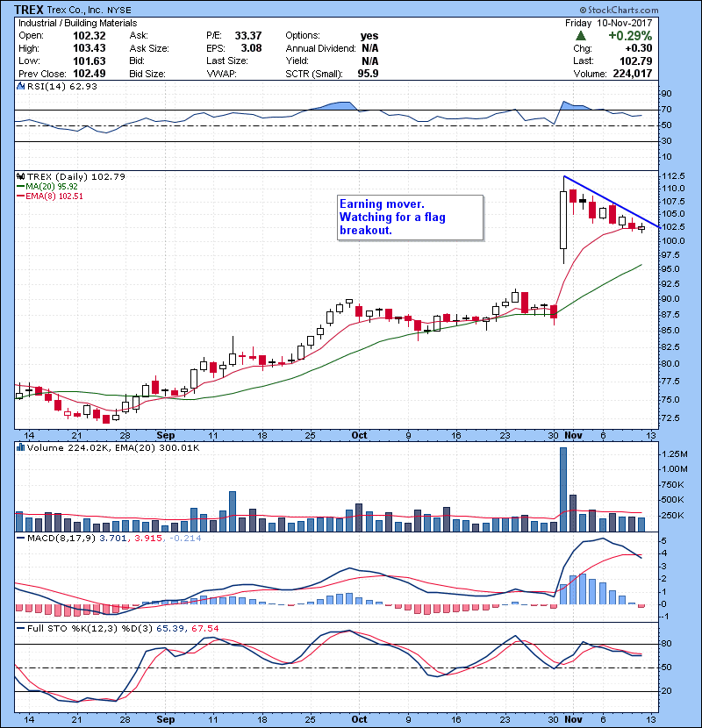Click the 72.5 price axis label
This screenshot has height=728, width=702.
pos(670,418)
